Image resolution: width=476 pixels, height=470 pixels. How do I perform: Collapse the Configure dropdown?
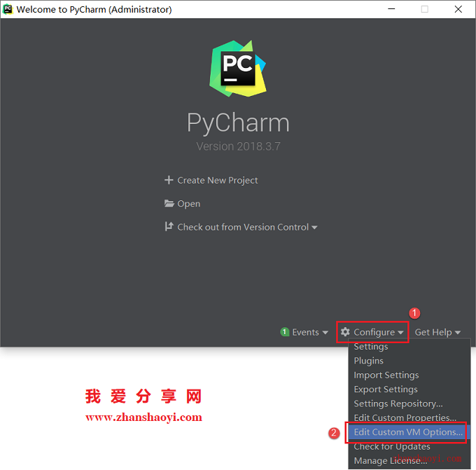tap(372, 332)
